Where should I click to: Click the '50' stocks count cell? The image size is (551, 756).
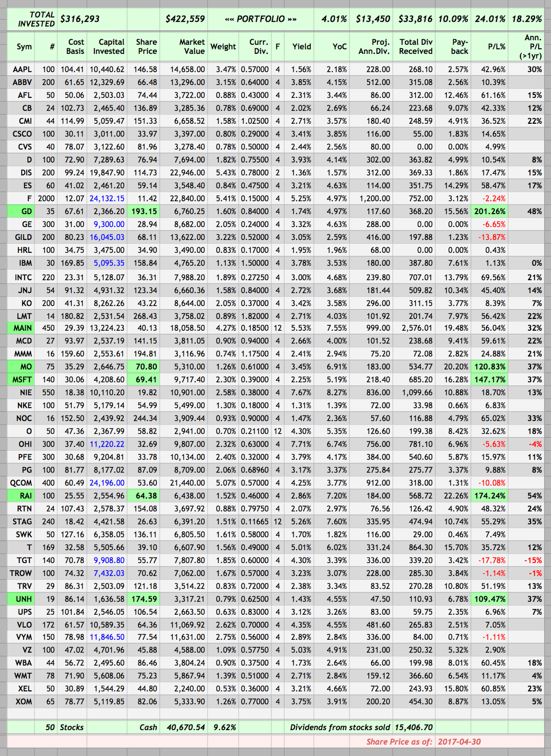click(46, 727)
